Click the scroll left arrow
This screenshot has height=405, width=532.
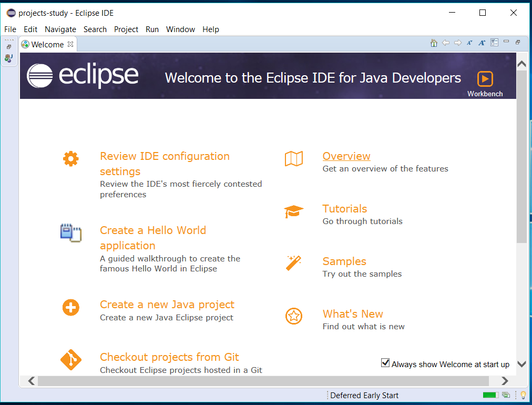(x=31, y=381)
